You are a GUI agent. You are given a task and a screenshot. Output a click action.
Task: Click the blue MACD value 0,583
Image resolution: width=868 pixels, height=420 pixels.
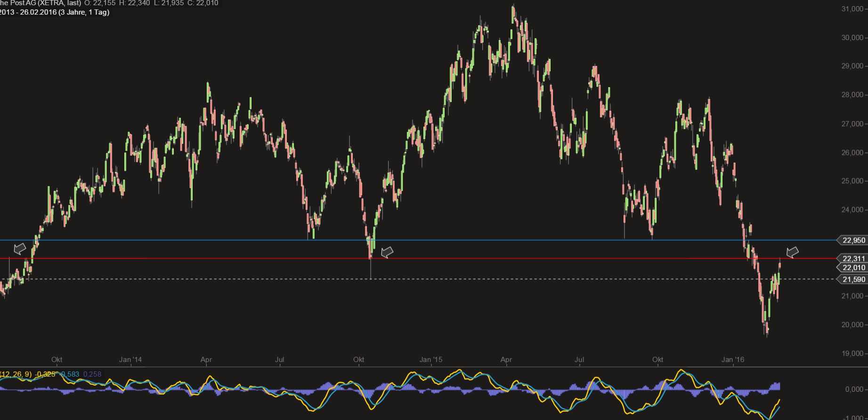[69, 374]
